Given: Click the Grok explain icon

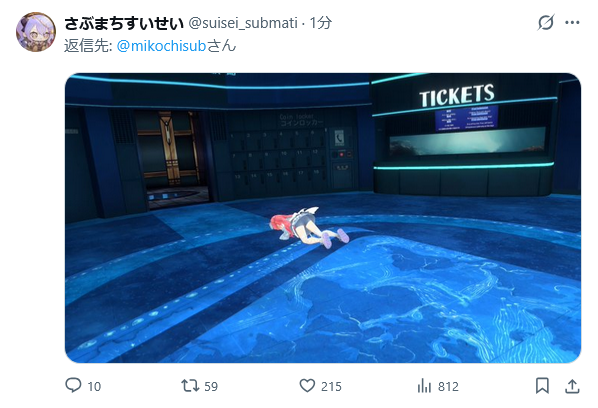Looking at the screenshot, I should pos(546,22).
